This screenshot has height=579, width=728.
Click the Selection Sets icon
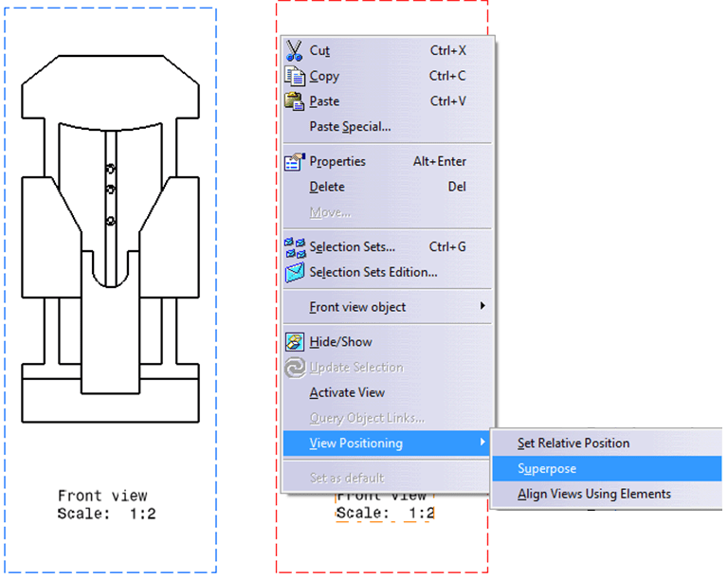pos(295,247)
